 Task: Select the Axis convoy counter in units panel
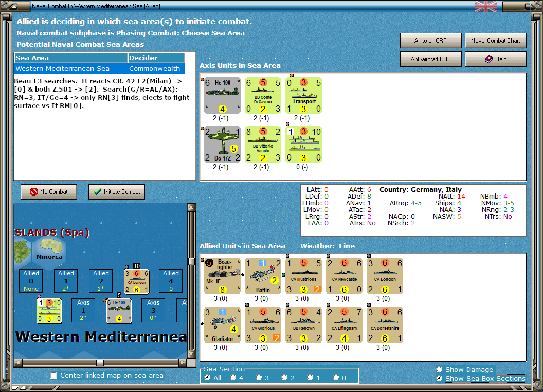[304, 144]
